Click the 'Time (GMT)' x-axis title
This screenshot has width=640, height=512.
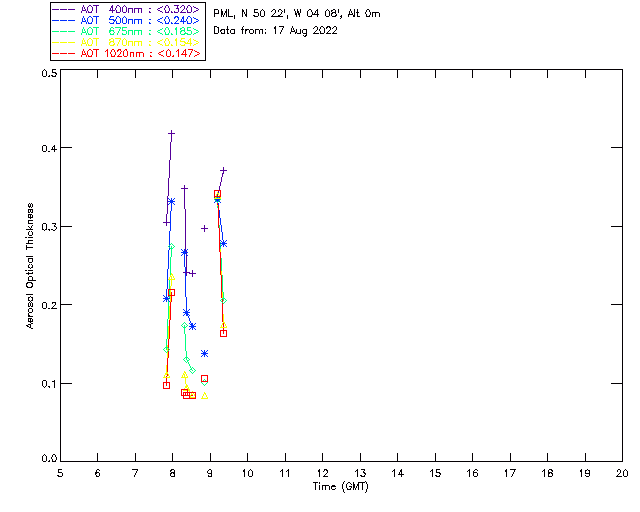pyautogui.click(x=340, y=487)
